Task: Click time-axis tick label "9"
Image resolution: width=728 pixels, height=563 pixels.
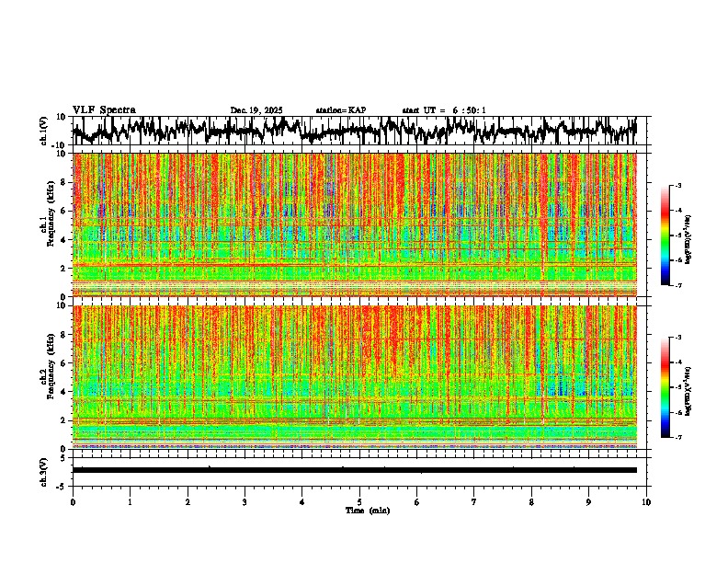Action: point(588,502)
